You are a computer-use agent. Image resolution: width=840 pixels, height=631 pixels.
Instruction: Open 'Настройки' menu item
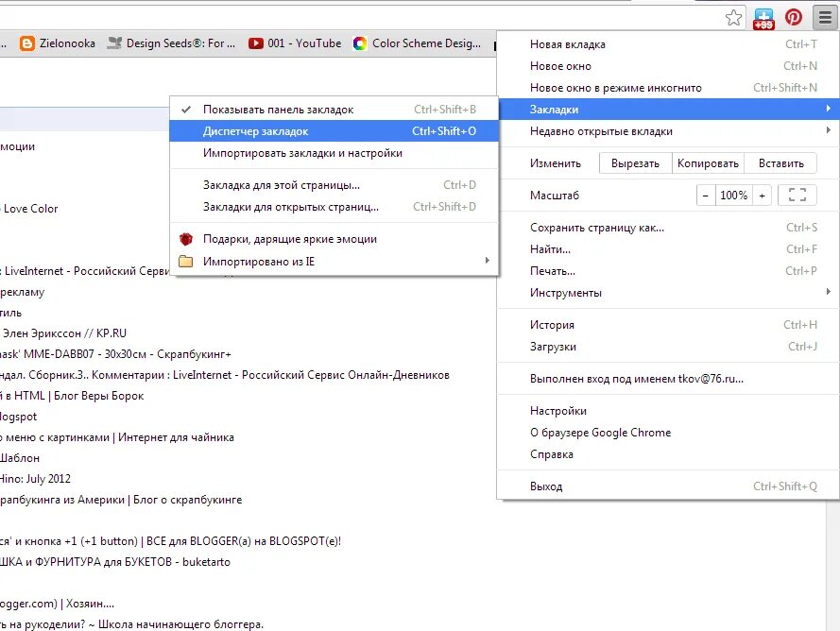pyautogui.click(x=667, y=411)
